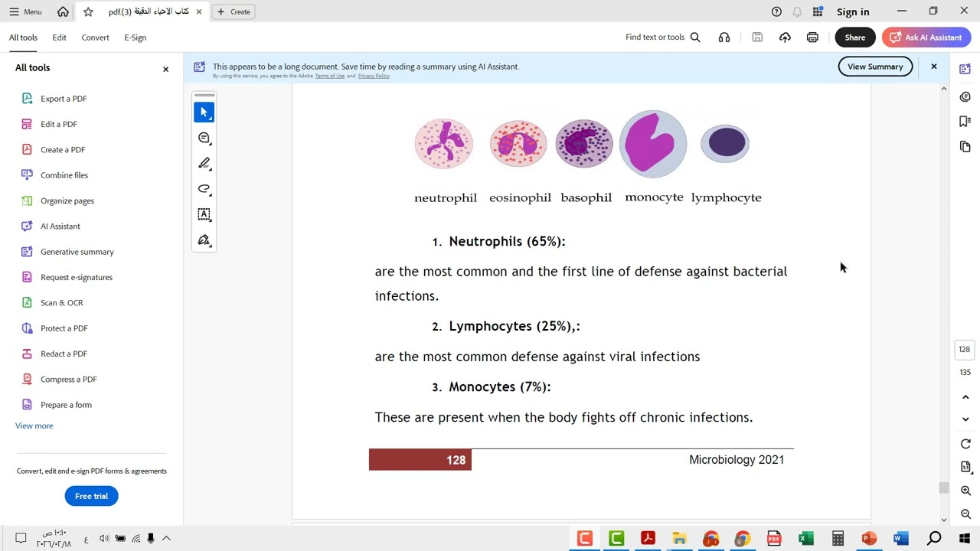Select the All tools menu tab
980x551 pixels.
[x=23, y=37]
